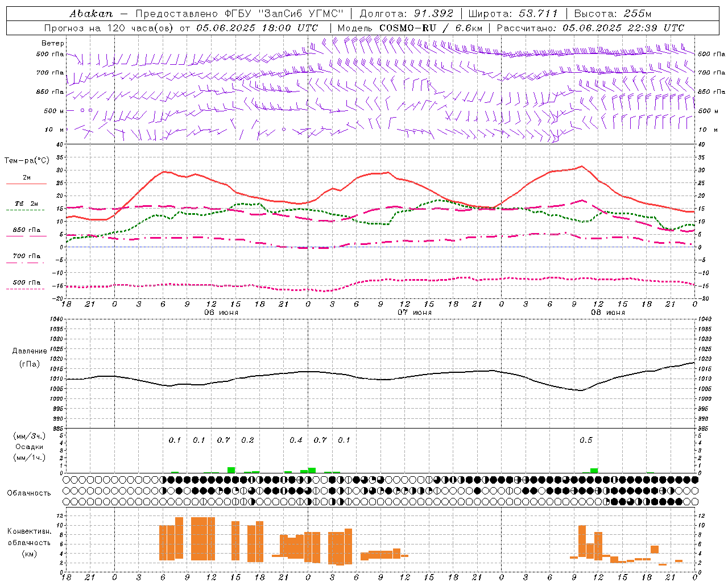This screenshot has height=582, width=728.
Task: Click the dotted pink line sample under legend "500 гПа"
Action: pyautogui.click(x=25, y=289)
